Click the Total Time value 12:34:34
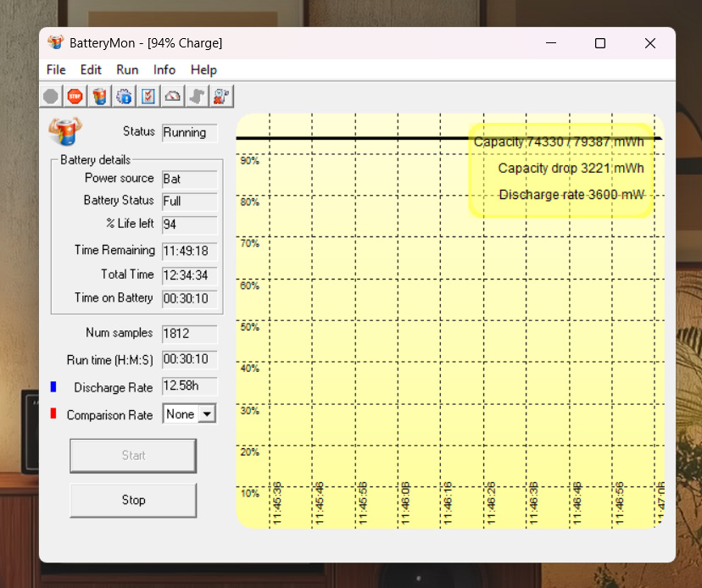This screenshot has width=702, height=588. point(190,275)
